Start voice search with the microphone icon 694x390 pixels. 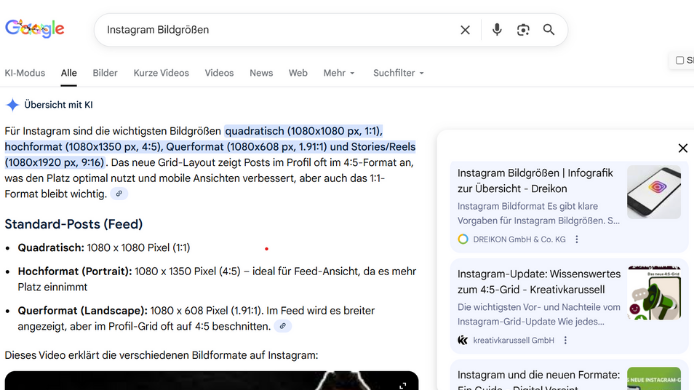coord(497,30)
